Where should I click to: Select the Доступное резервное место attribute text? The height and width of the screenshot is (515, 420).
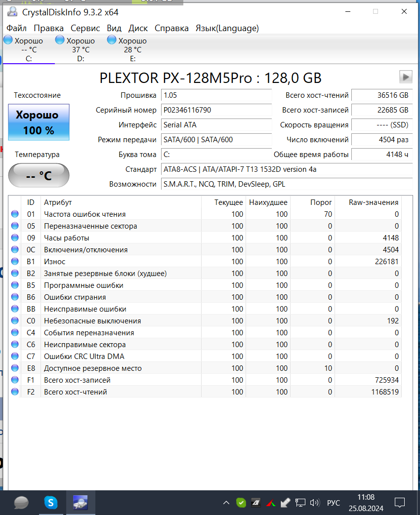click(93, 368)
